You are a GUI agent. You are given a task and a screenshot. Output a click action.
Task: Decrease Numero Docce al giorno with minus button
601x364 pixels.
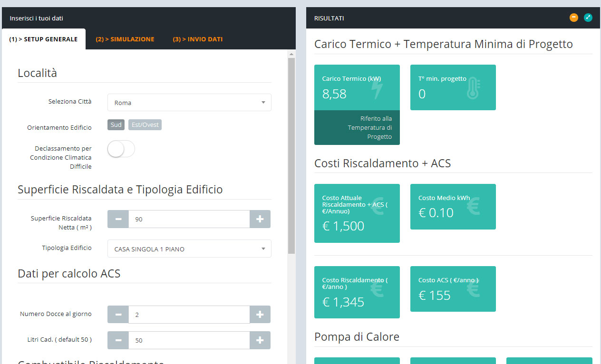(x=118, y=315)
